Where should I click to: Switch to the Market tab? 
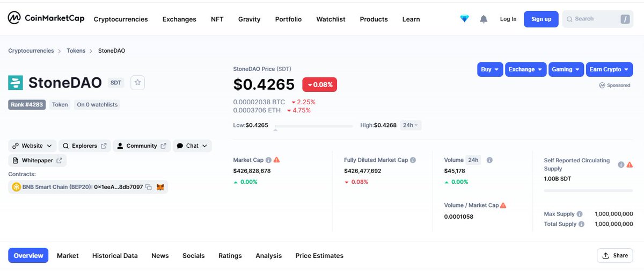pos(68,256)
